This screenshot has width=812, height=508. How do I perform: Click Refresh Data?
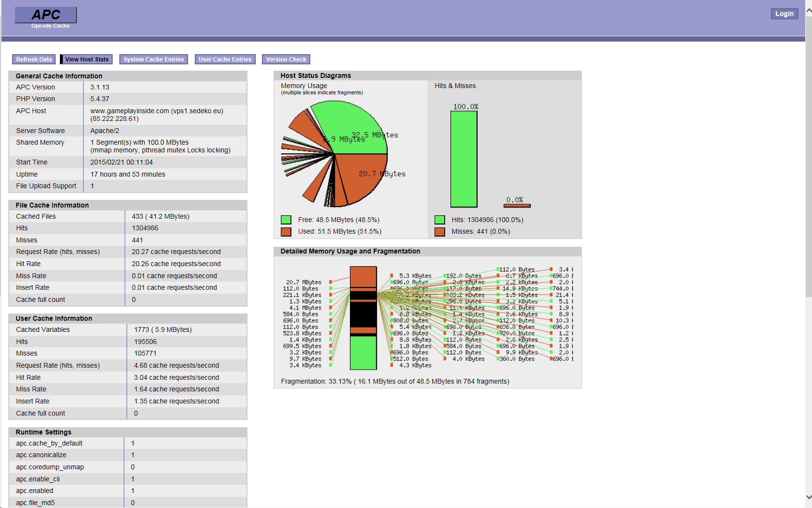(34, 59)
